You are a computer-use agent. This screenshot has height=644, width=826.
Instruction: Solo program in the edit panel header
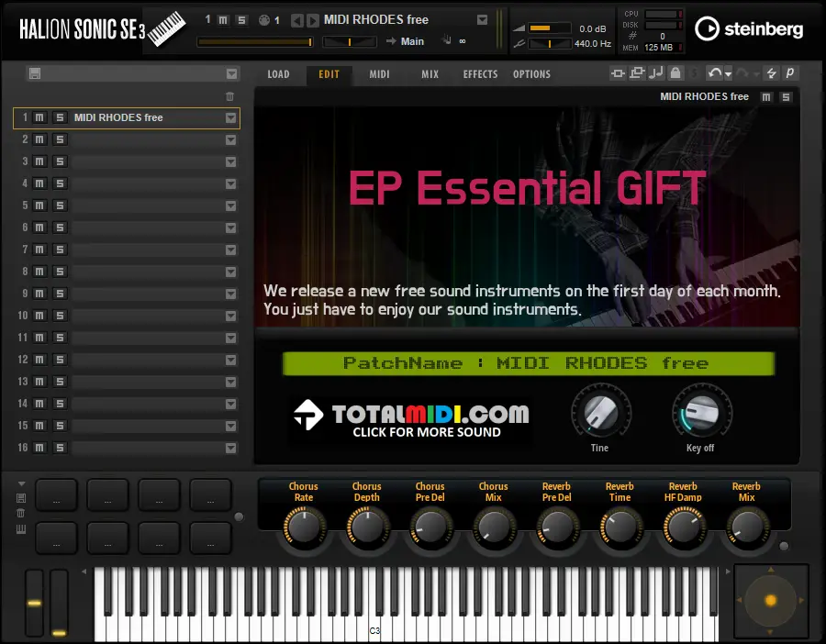pos(786,97)
